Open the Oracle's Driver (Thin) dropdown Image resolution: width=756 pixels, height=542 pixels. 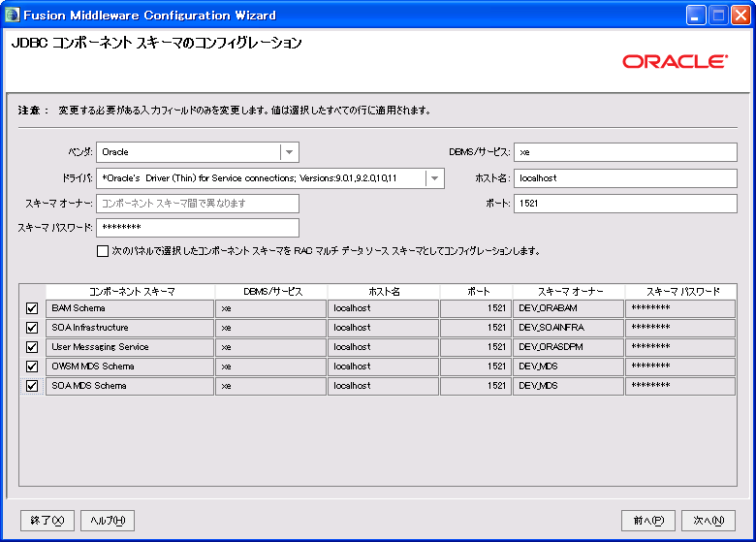[434, 178]
